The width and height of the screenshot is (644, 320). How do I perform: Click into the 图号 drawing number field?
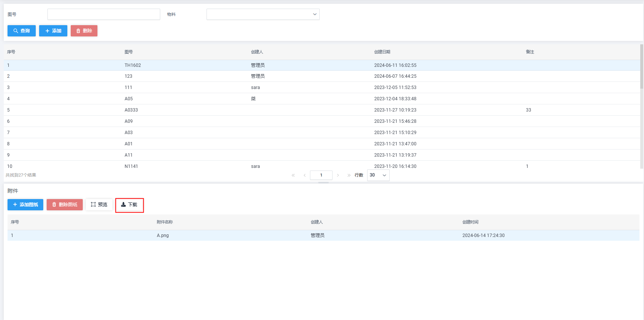[x=104, y=14]
